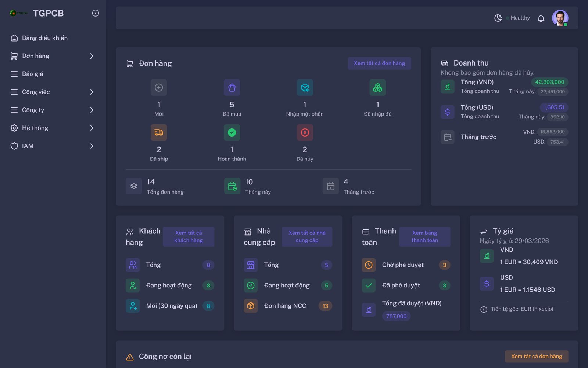Click the 787,000 approved amount badge

[396, 316]
